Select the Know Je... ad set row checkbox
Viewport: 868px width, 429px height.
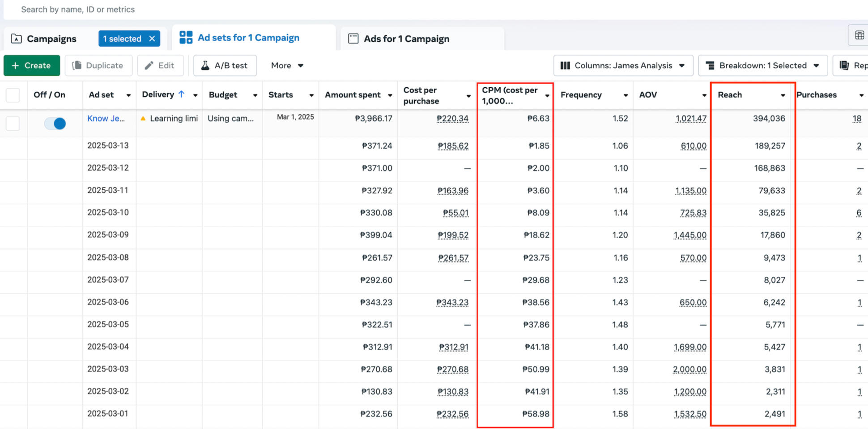pyautogui.click(x=13, y=123)
